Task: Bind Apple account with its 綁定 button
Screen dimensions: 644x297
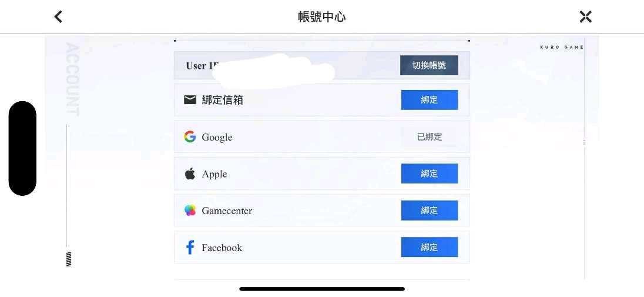Action: pyautogui.click(x=429, y=173)
